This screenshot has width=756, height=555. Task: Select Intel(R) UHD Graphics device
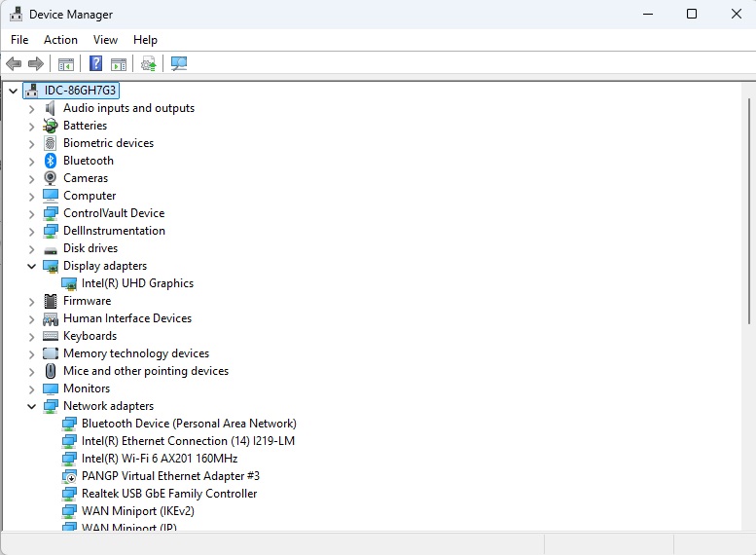click(137, 283)
